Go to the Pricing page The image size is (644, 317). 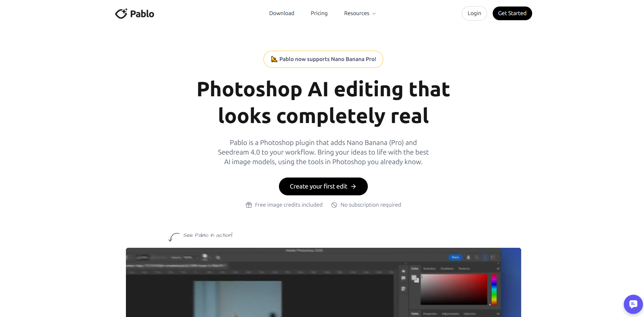[x=319, y=13]
